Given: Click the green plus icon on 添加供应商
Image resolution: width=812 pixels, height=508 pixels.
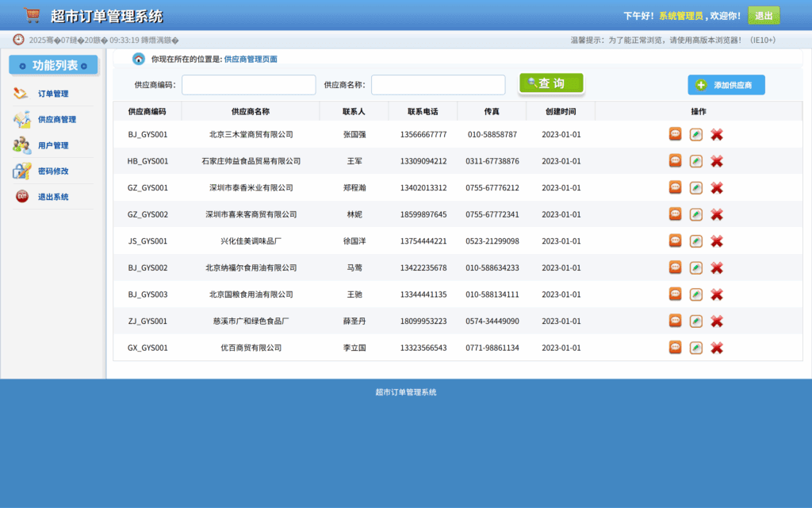Looking at the screenshot, I should coord(700,85).
